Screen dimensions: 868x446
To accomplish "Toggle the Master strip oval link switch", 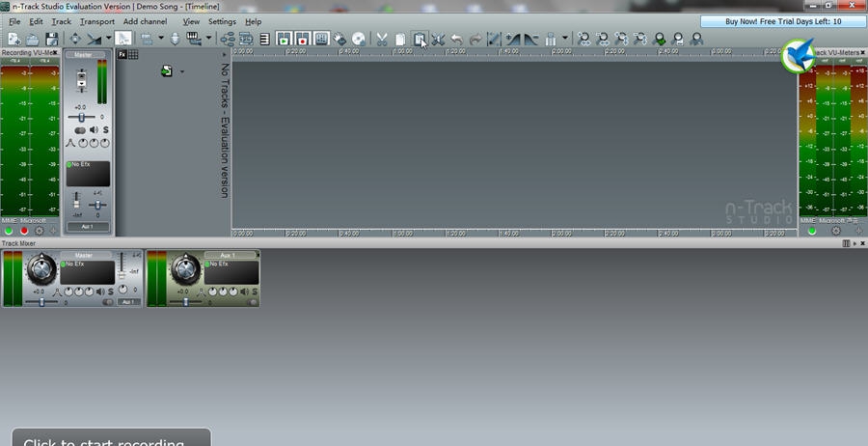I will 80,130.
